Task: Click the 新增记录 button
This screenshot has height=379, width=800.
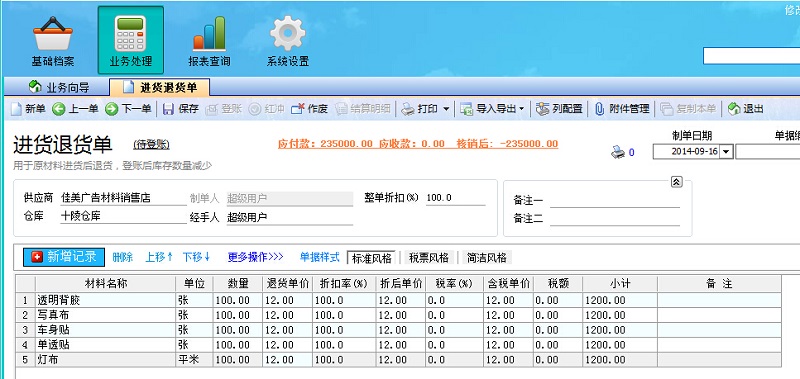Action: coord(64,257)
